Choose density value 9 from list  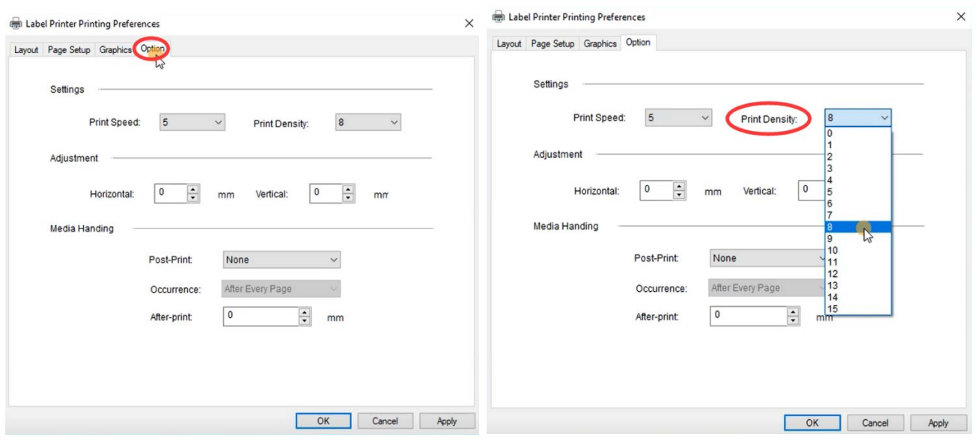pyautogui.click(x=858, y=239)
